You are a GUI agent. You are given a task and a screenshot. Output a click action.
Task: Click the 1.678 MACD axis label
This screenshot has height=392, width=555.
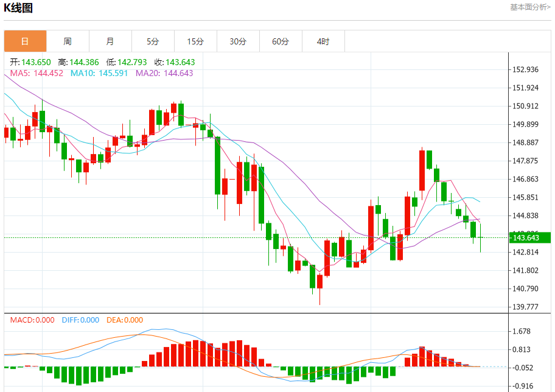coord(522,332)
